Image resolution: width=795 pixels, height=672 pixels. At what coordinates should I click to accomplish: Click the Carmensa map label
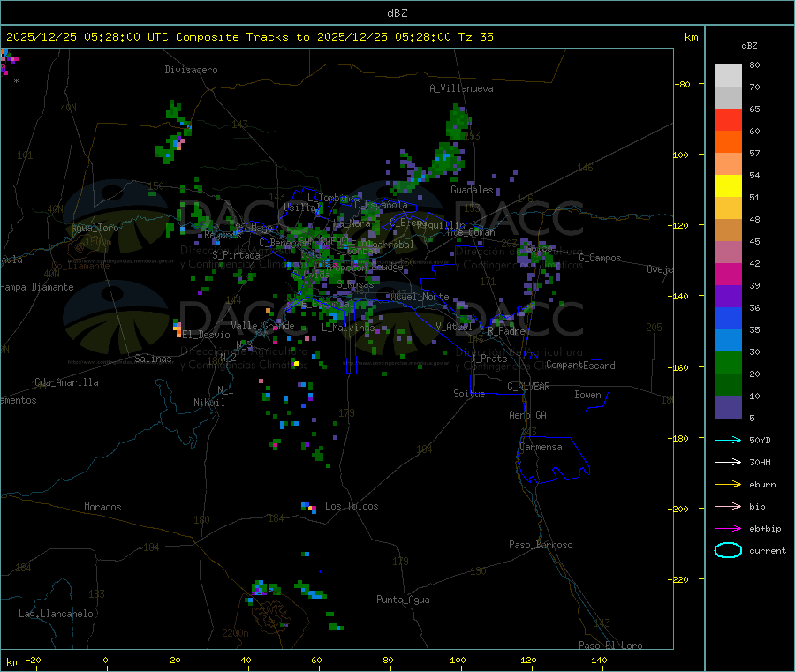click(x=541, y=447)
